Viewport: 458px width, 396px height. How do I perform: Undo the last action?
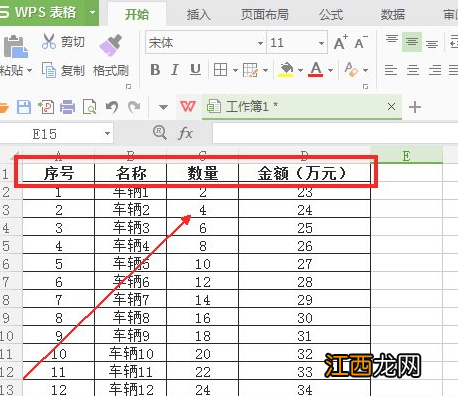pyautogui.click(x=112, y=107)
